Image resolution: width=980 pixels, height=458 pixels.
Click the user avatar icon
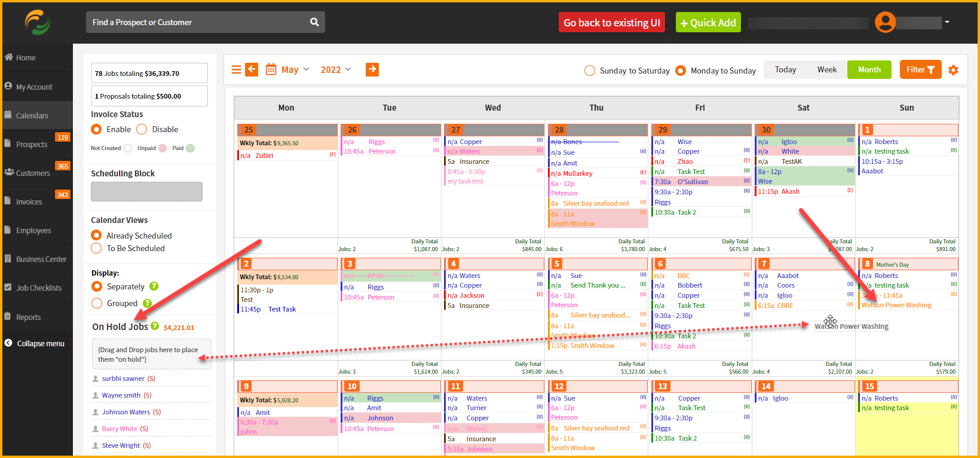coord(885,22)
